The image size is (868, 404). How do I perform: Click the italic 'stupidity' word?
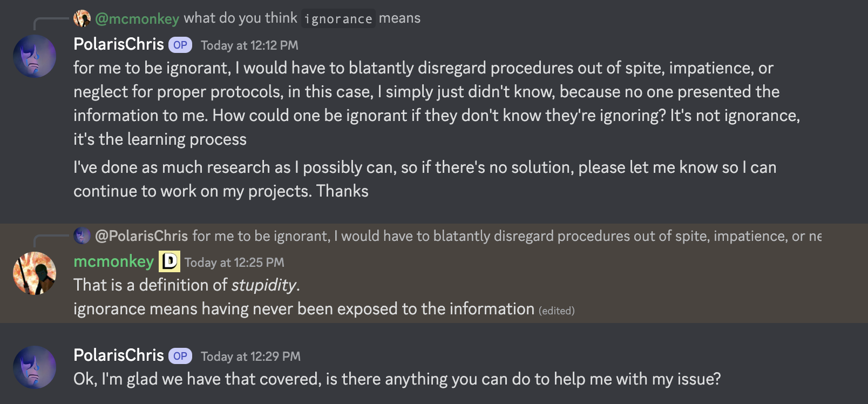click(x=264, y=285)
